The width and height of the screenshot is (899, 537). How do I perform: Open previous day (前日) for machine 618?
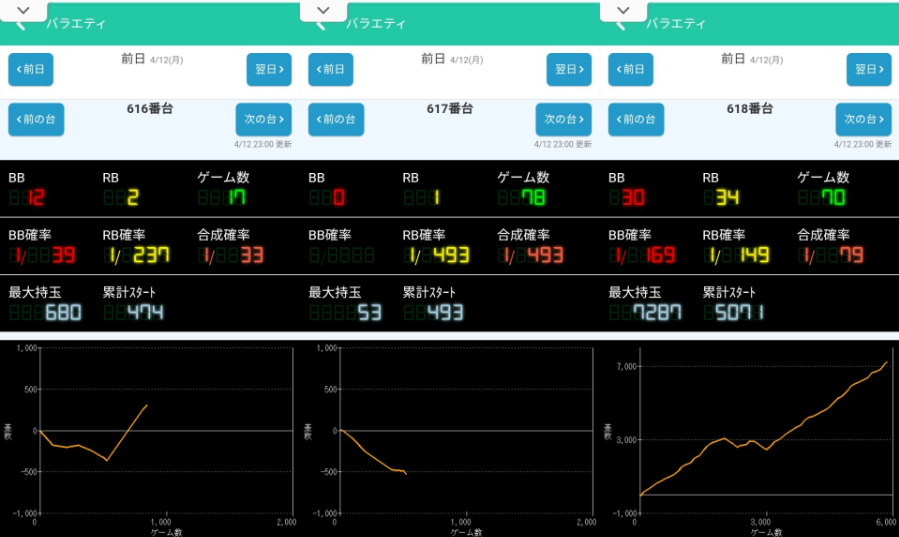tap(631, 70)
